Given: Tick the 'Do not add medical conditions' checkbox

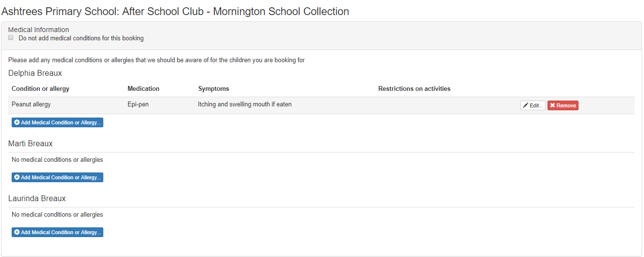Looking at the screenshot, I should click(x=11, y=38).
